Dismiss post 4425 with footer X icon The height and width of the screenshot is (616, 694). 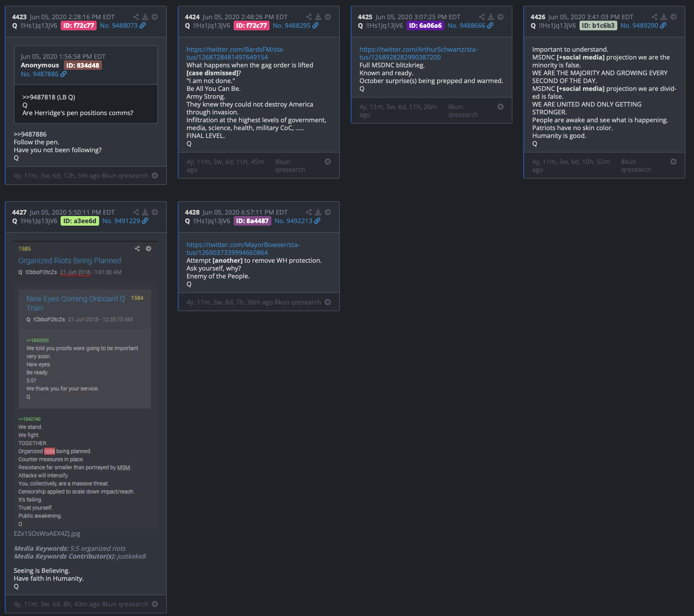501,107
